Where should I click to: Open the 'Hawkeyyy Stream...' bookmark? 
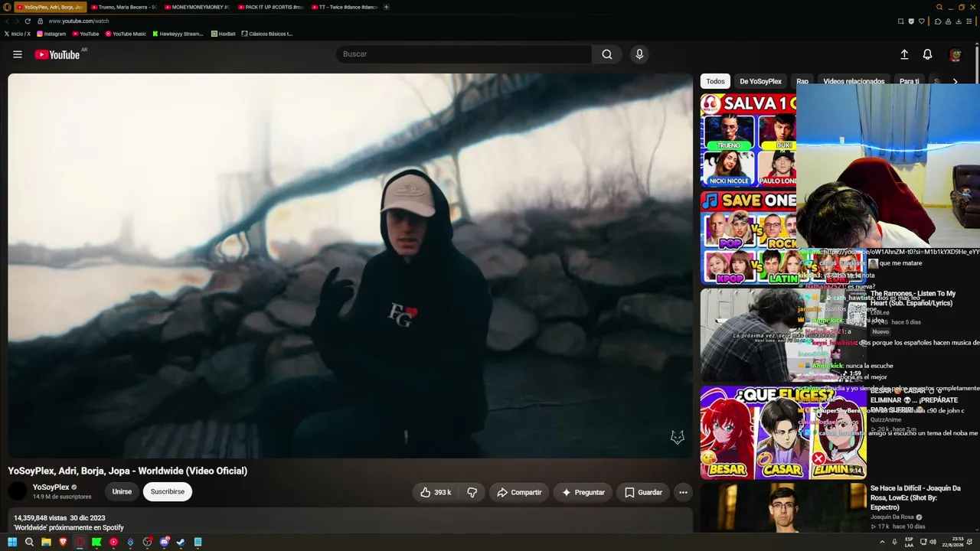pos(178,34)
